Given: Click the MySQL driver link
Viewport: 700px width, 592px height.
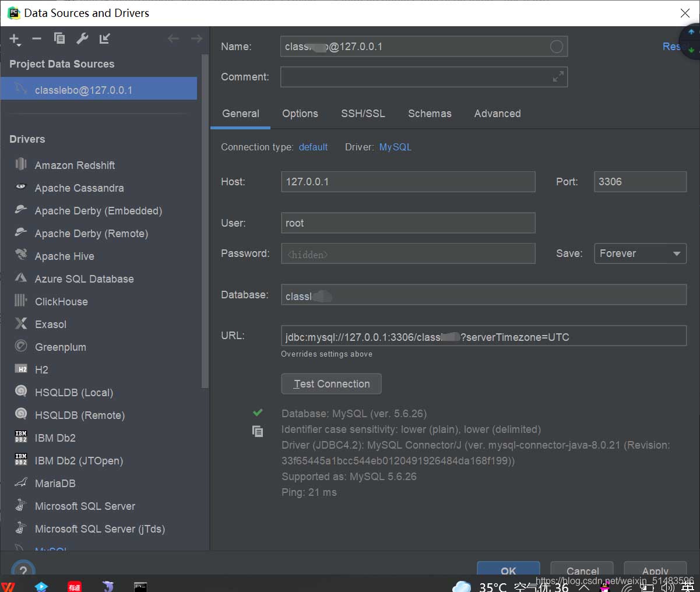Looking at the screenshot, I should (x=395, y=147).
